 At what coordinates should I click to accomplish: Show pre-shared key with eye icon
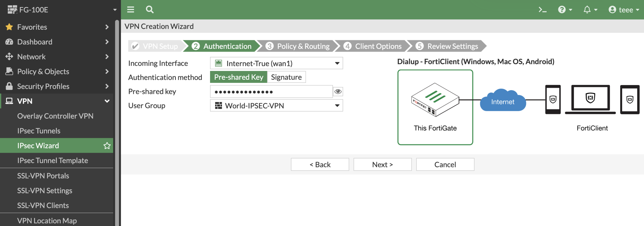click(338, 92)
